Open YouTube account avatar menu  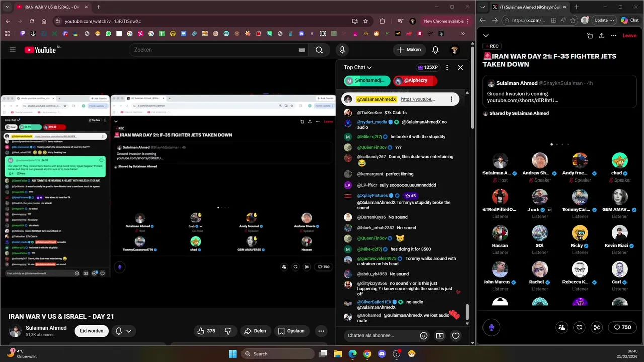coord(454,50)
